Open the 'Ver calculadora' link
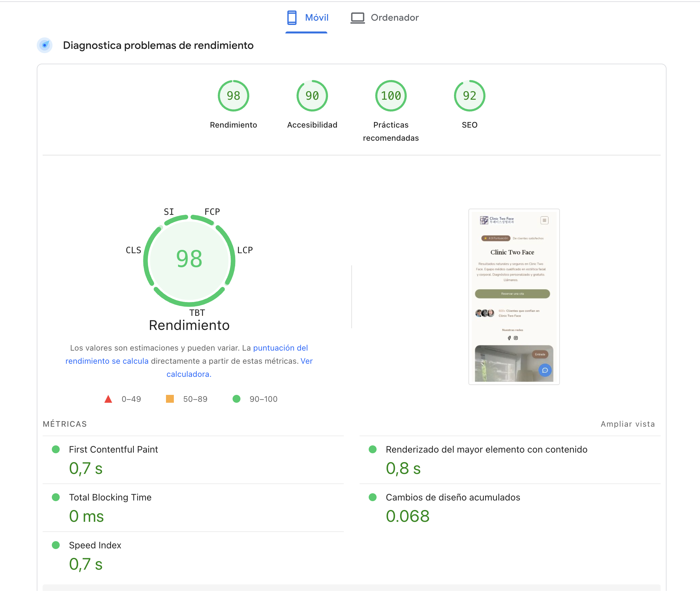 189,374
